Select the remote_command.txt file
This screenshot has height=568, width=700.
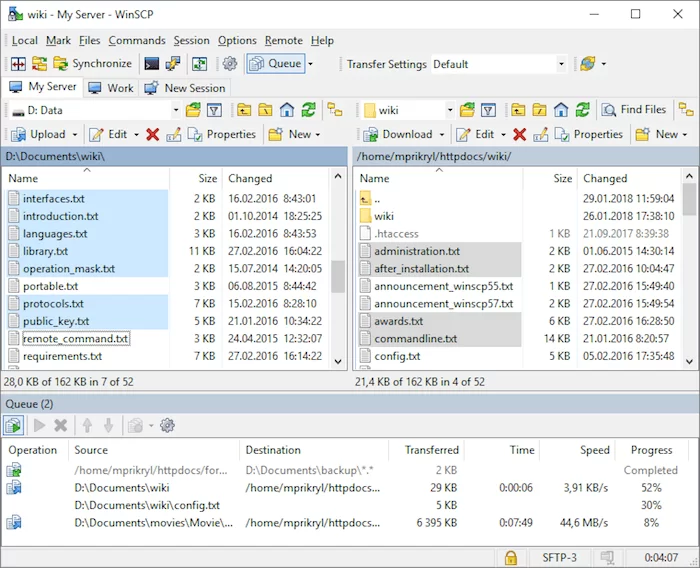[x=76, y=338]
